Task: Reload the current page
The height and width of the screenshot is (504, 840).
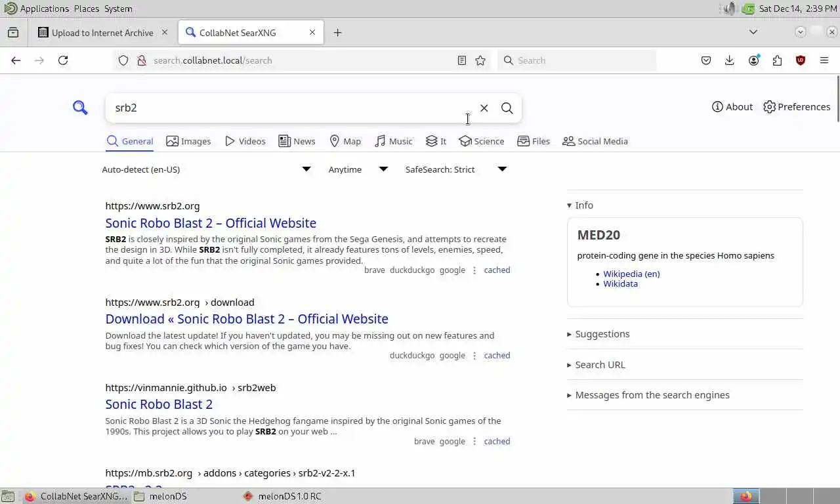Action: (x=63, y=60)
